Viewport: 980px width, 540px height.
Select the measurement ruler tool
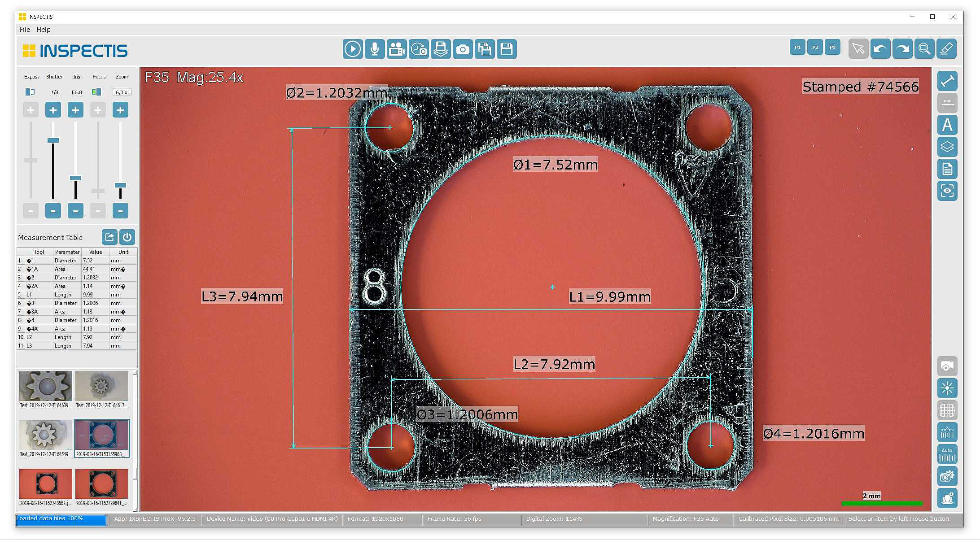947,82
